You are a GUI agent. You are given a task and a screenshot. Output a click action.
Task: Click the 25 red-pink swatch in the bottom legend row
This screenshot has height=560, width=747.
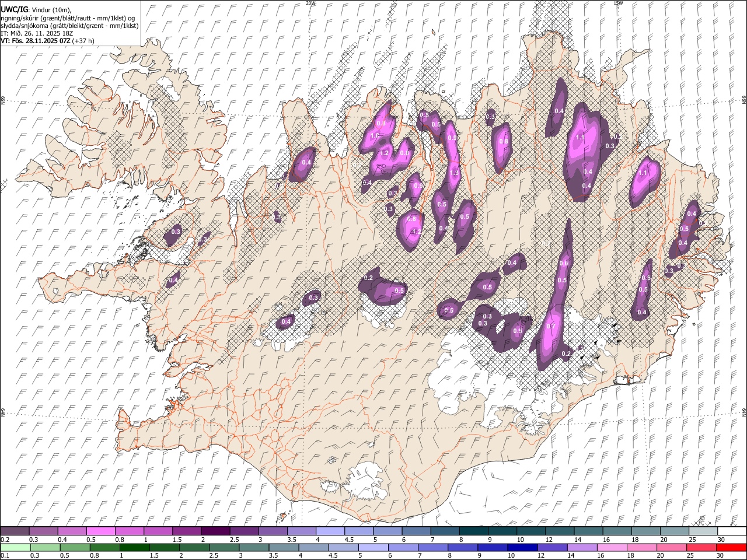701,548
